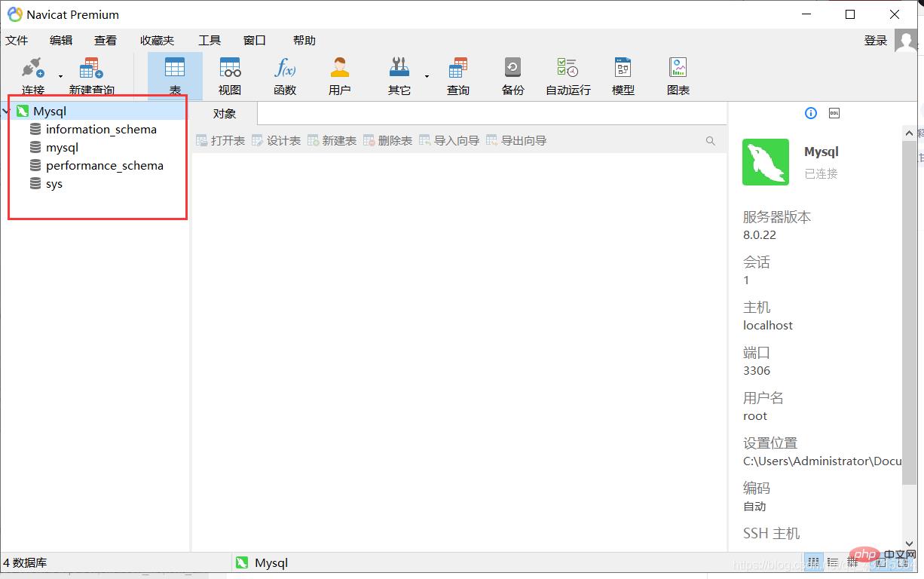Click the Model (模型) toolbar icon
The height and width of the screenshot is (579, 924).
click(623, 69)
